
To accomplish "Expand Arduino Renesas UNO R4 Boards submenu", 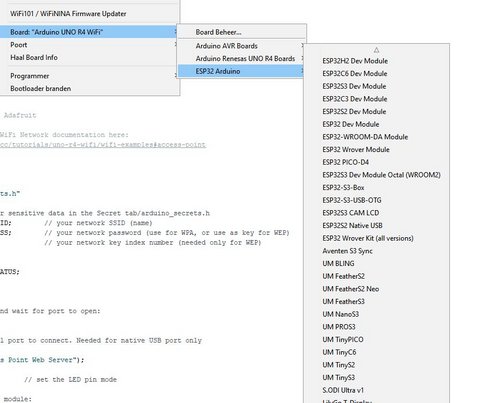I will (241, 58).
